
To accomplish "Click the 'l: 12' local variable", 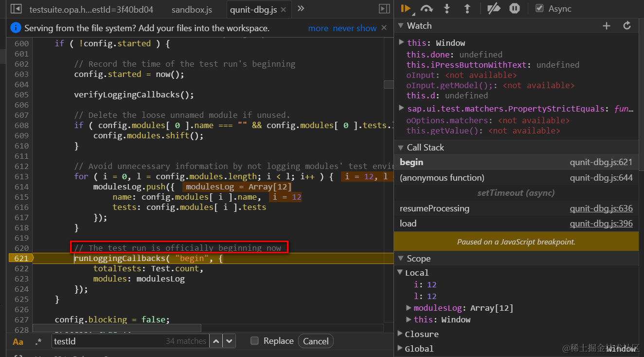I will pyautogui.click(x=425, y=296).
